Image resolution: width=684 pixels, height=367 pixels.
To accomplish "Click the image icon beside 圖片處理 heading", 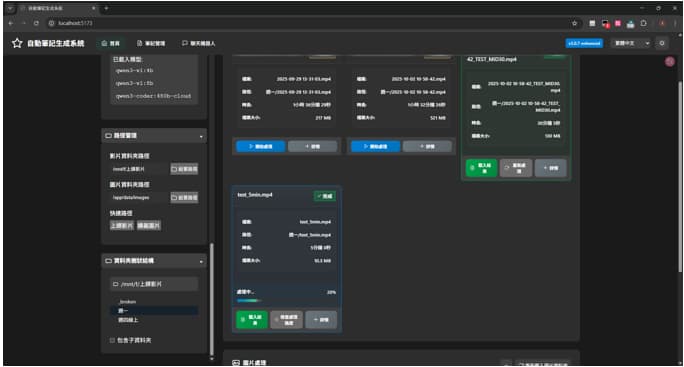I will [x=236, y=363].
